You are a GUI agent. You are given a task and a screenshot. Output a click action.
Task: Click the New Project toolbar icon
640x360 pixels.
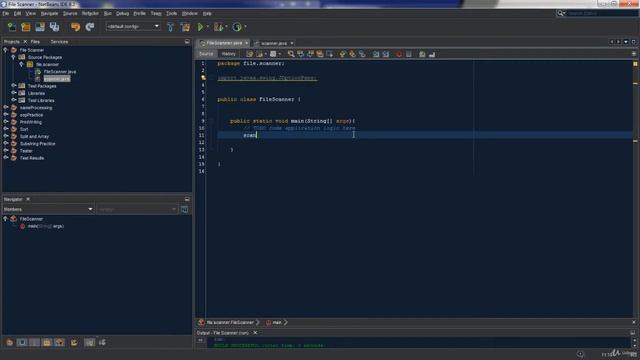tap(26, 27)
